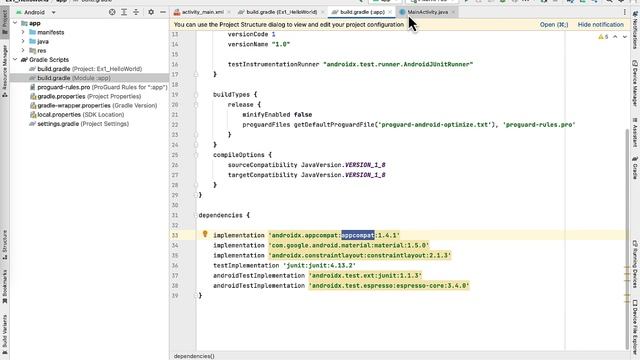Select gradle-wrapper.properties file
Image resolution: width=640 pixels, height=360 pixels.
point(93,105)
